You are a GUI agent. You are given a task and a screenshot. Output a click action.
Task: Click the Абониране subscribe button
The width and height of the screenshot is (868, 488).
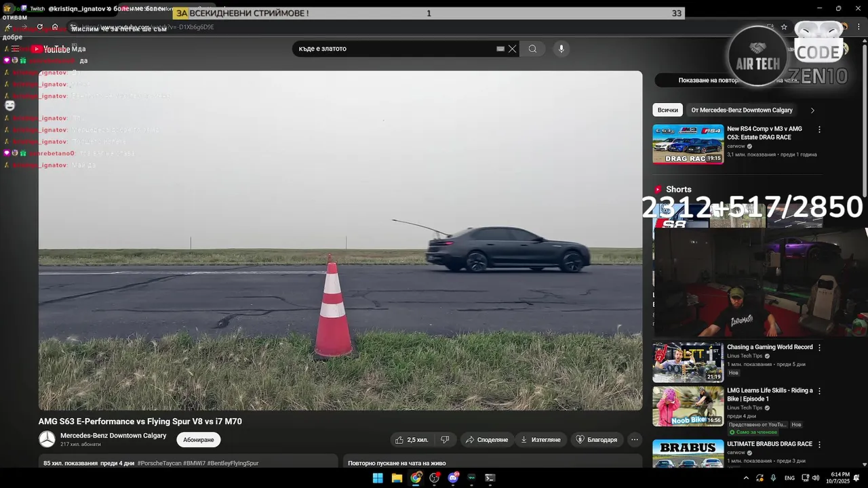pos(199,440)
